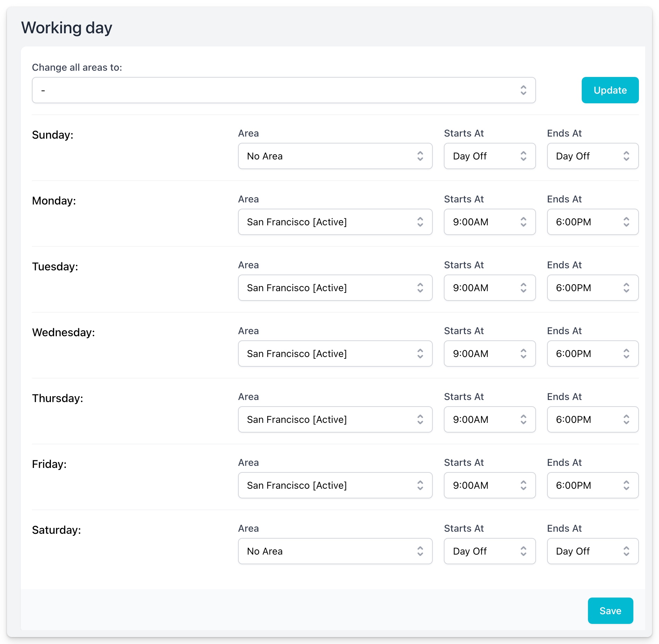The height and width of the screenshot is (644, 659).
Task: Open Wednesday's Area dropdown
Action: pos(335,354)
